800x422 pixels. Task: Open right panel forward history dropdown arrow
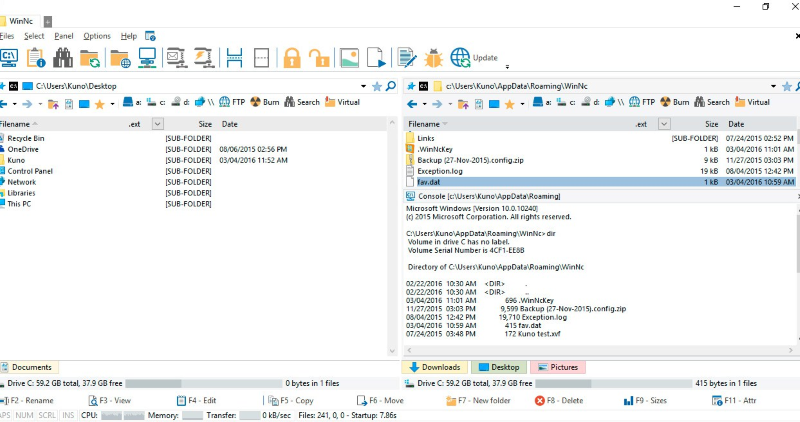tap(450, 104)
